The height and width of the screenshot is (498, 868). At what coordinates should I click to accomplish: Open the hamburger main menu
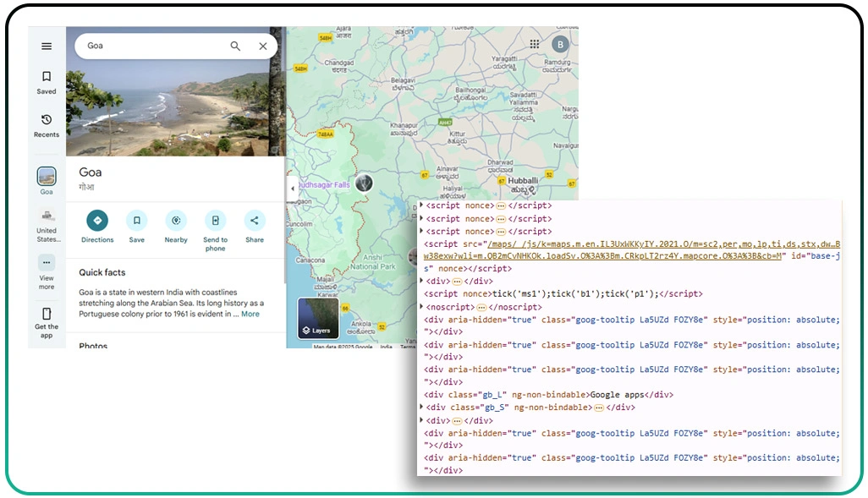[47, 47]
